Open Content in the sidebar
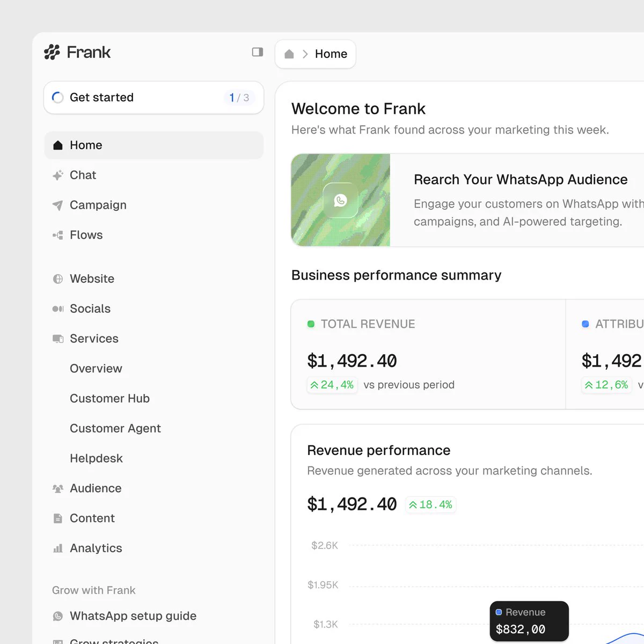 [153, 518]
